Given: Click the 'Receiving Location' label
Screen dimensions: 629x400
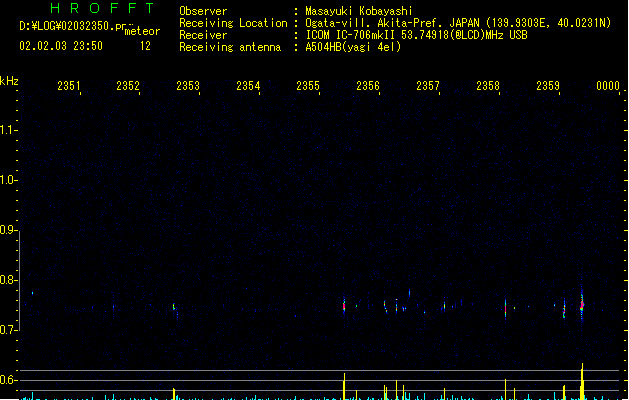Looking at the screenshot, I should click(x=233, y=23).
